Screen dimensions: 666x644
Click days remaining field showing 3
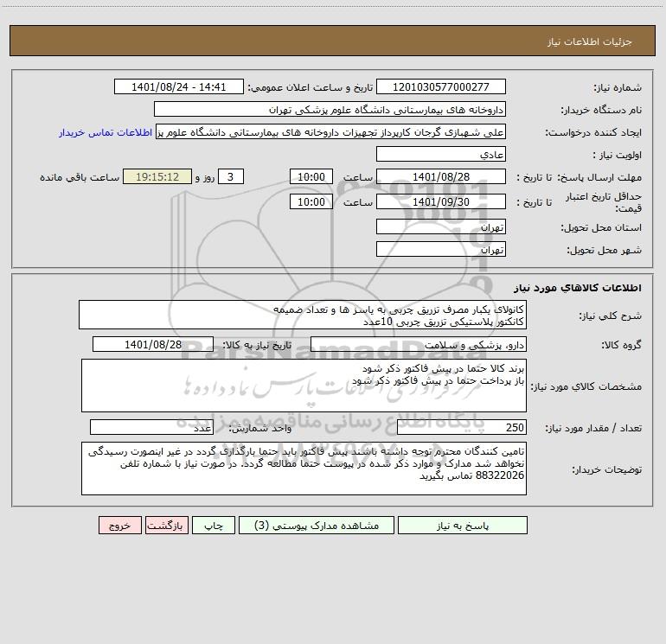[231, 176]
